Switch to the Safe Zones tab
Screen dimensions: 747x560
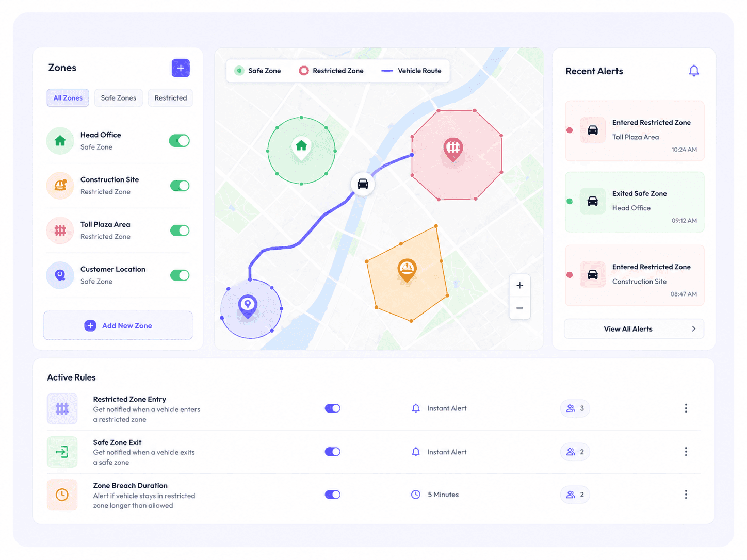[x=119, y=98]
